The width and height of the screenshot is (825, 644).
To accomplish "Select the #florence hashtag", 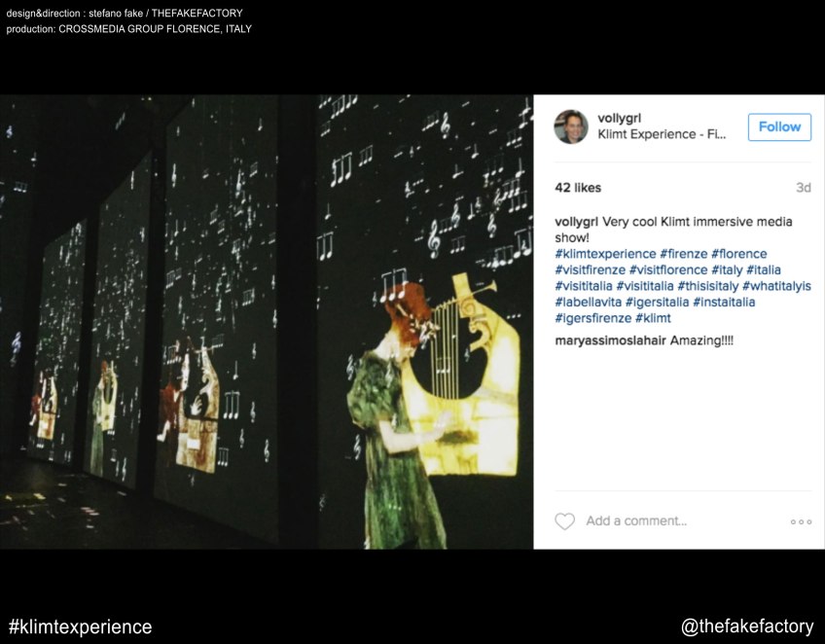I will 738,254.
